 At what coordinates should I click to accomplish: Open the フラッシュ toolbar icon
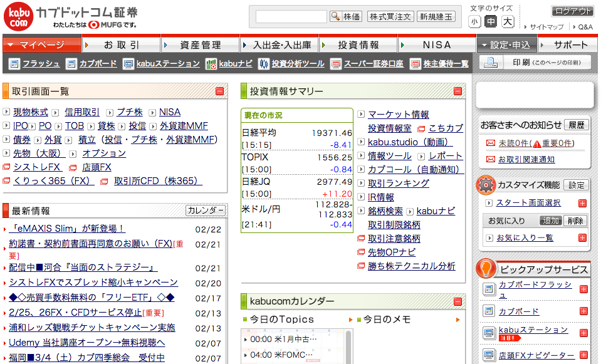click(x=14, y=64)
